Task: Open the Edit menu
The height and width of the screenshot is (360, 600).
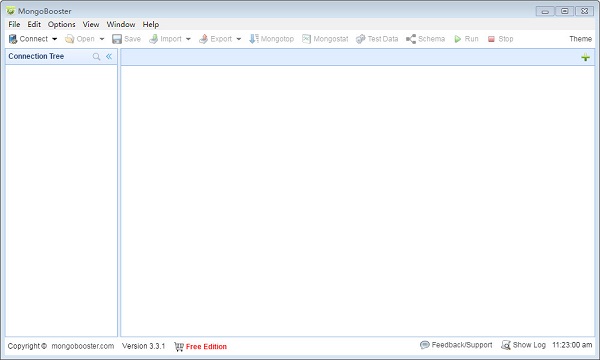Action: tap(34, 24)
